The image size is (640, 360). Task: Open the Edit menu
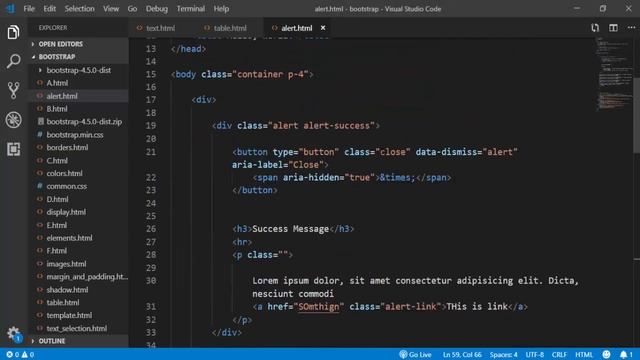coord(49,9)
